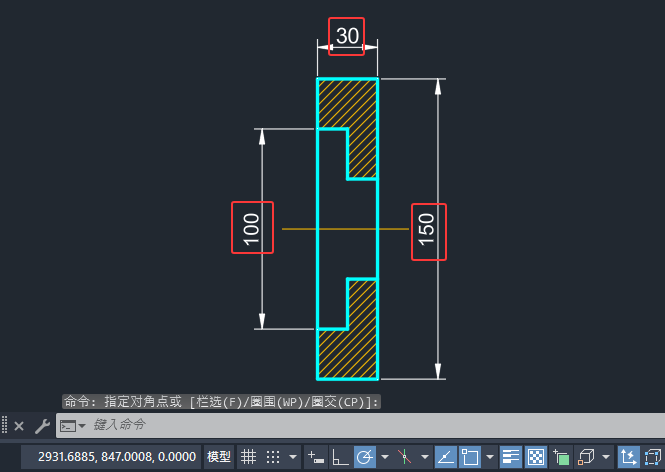
Task: Open snap mode dropdown arrow
Action: coord(293,457)
